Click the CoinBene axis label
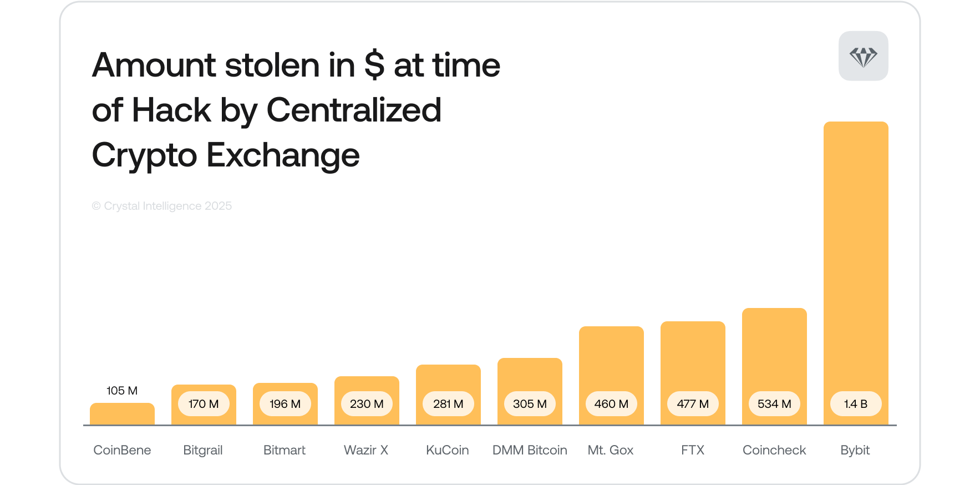Image resolution: width=980 pixels, height=485 pixels. point(122,450)
